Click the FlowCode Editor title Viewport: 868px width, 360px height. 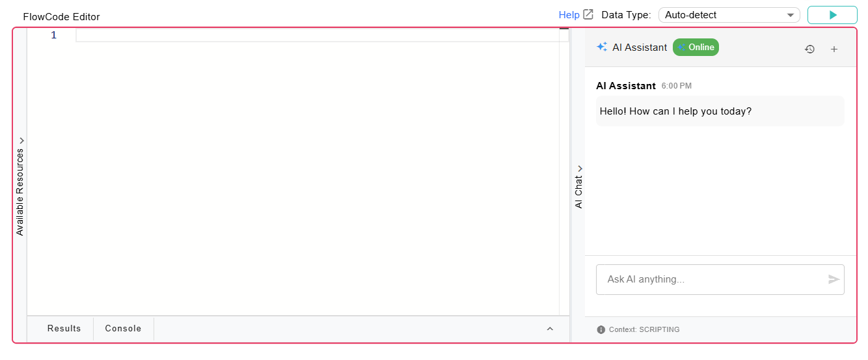(x=62, y=17)
